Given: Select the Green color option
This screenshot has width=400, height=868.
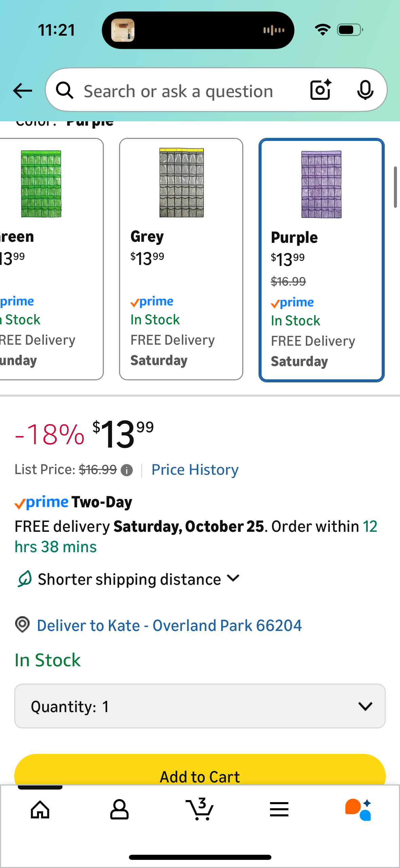Looking at the screenshot, I should coord(51,259).
